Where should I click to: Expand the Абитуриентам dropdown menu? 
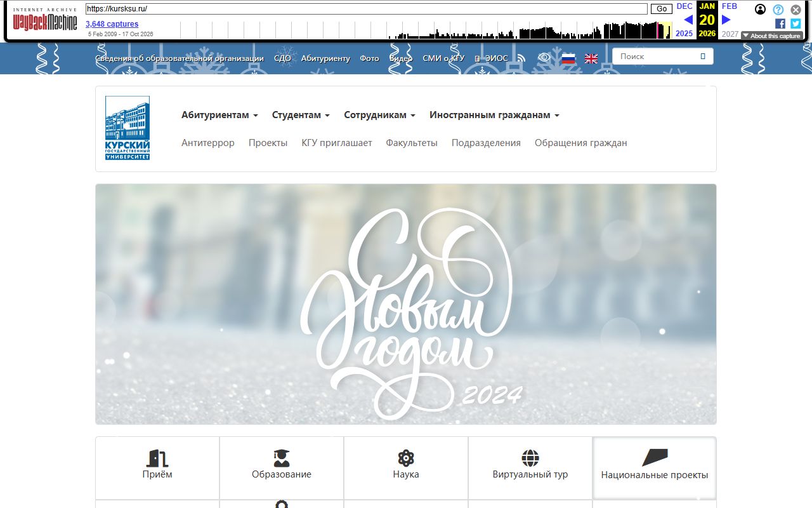coord(219,115)
